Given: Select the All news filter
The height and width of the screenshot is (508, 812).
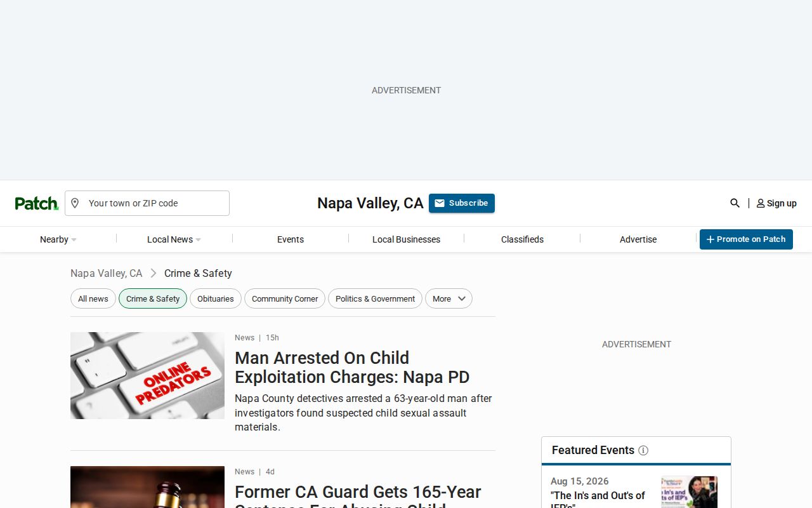Looking at the screenshot, I should pyautogui.click(x=93, y=298).
